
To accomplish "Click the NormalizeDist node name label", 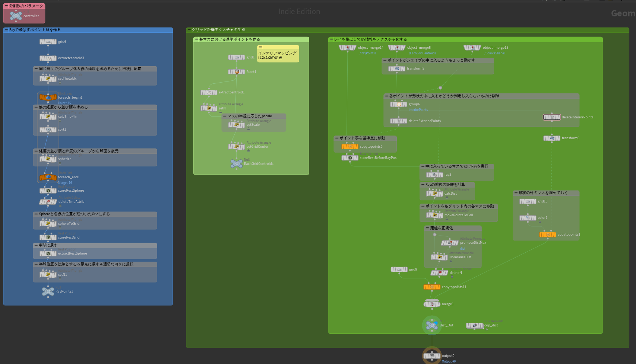I will pos(460,257).
